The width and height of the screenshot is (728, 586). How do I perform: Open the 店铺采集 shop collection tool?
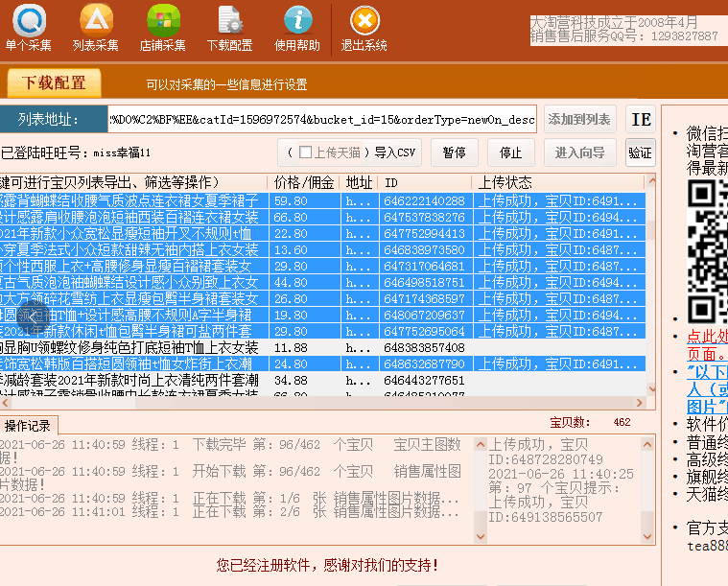[162, 29]
